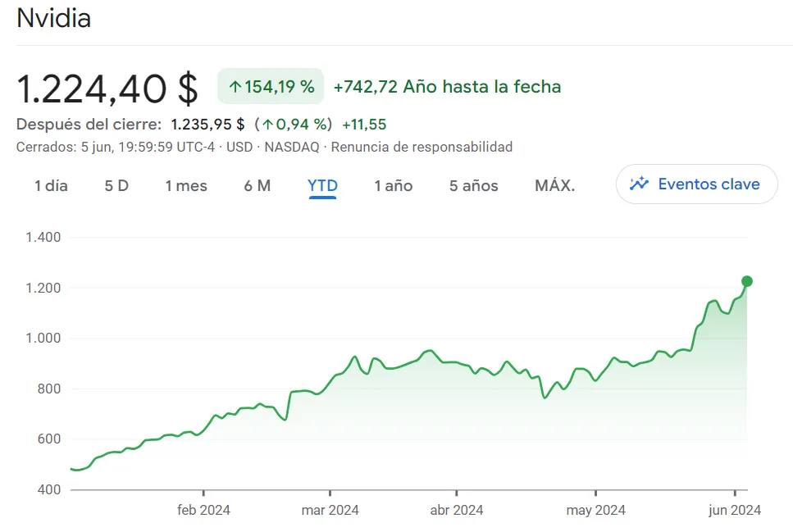
Task: Click the 1.224,40 $ main price
Action: point(107,88)
